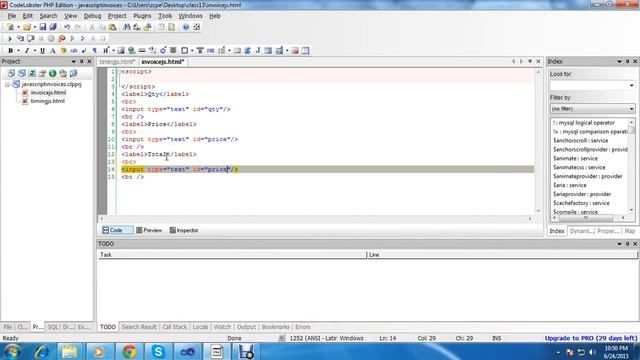Open the Filter by (no filter) dropdown
640x360 pixels.
click(x=631, y=109)
